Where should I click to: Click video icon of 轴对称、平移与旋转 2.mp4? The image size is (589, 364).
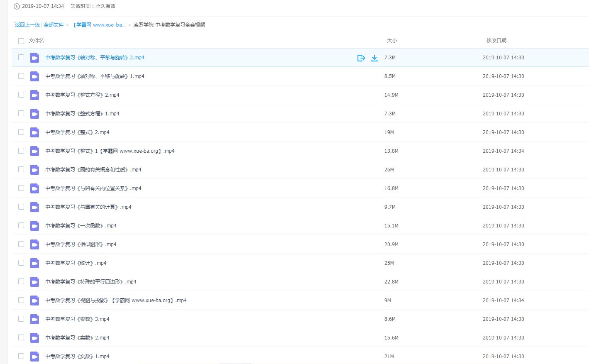point(35,58)
